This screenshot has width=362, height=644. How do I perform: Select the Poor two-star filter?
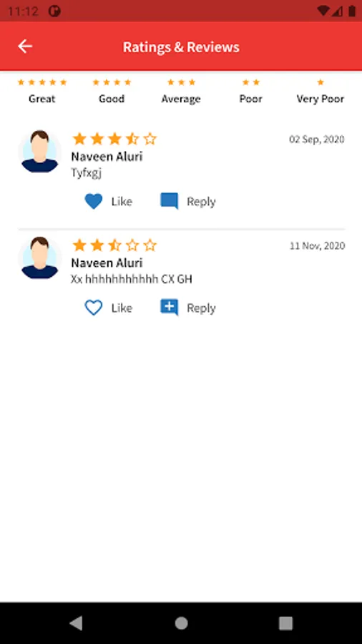click(x=251, y=91)
